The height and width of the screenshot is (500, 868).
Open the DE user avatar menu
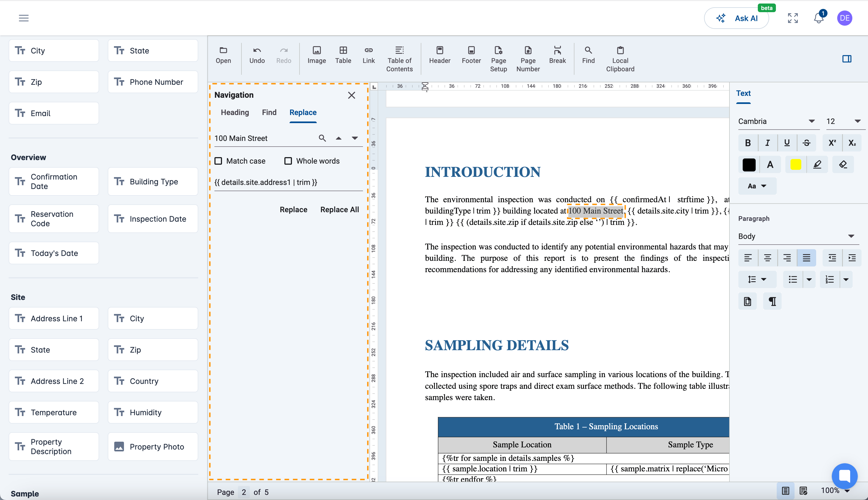click(x=845, y=18)
